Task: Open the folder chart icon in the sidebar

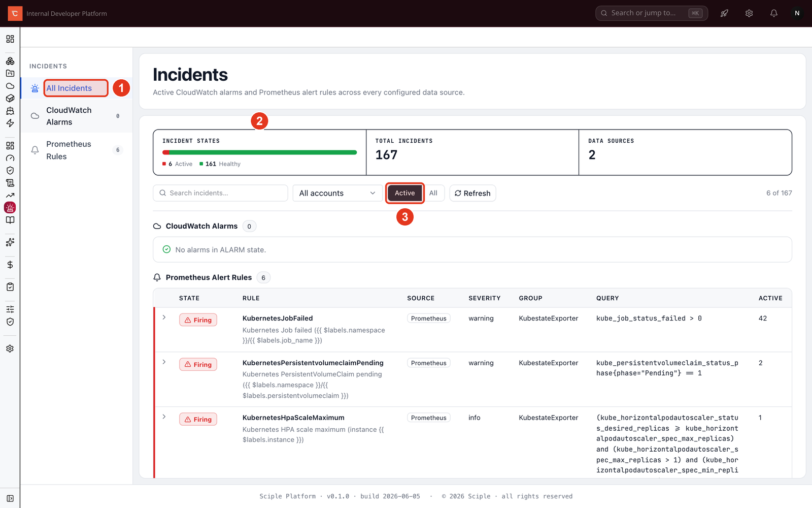Action: (10, 73)
